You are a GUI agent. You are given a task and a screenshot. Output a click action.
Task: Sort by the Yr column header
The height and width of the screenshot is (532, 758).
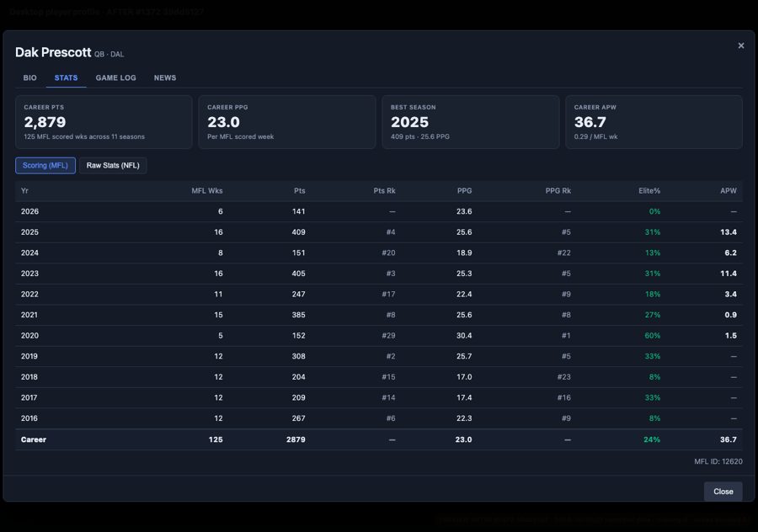24,191
